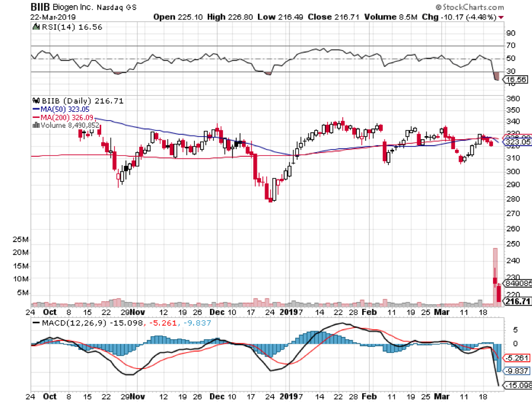Click the -5.261 MACD signal value tag

point(515,358)
